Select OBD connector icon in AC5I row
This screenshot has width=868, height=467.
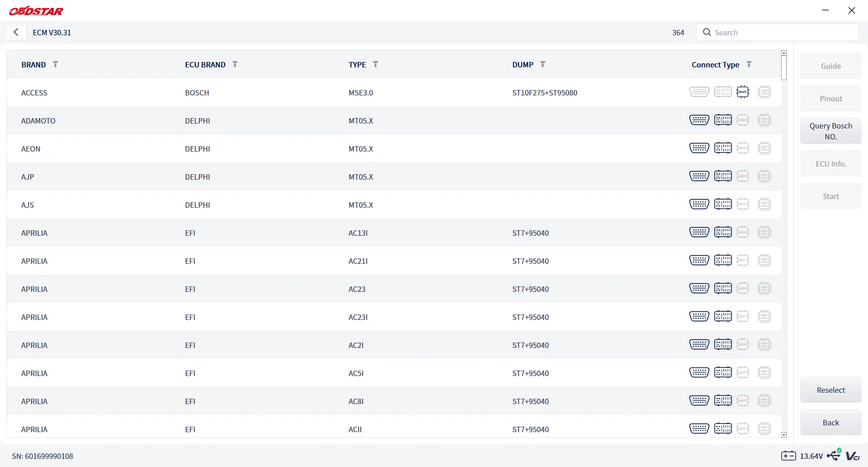699,372
